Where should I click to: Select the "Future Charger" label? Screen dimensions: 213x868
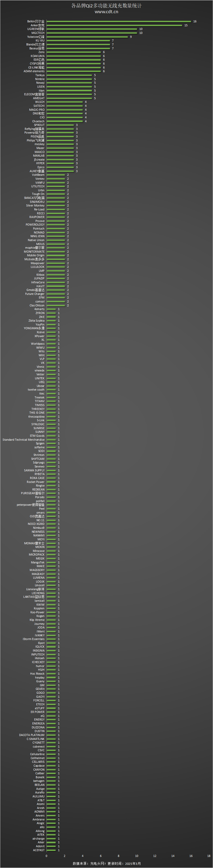35,294
